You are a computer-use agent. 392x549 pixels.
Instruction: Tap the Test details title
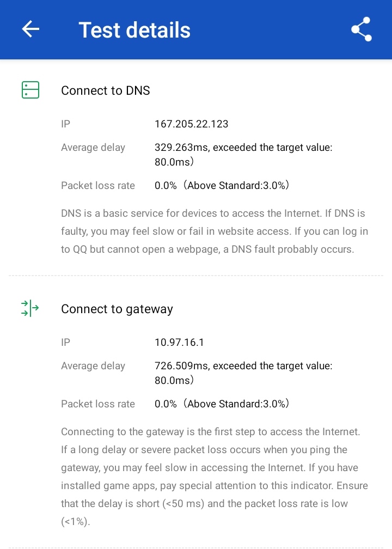(x=134, y=29)
